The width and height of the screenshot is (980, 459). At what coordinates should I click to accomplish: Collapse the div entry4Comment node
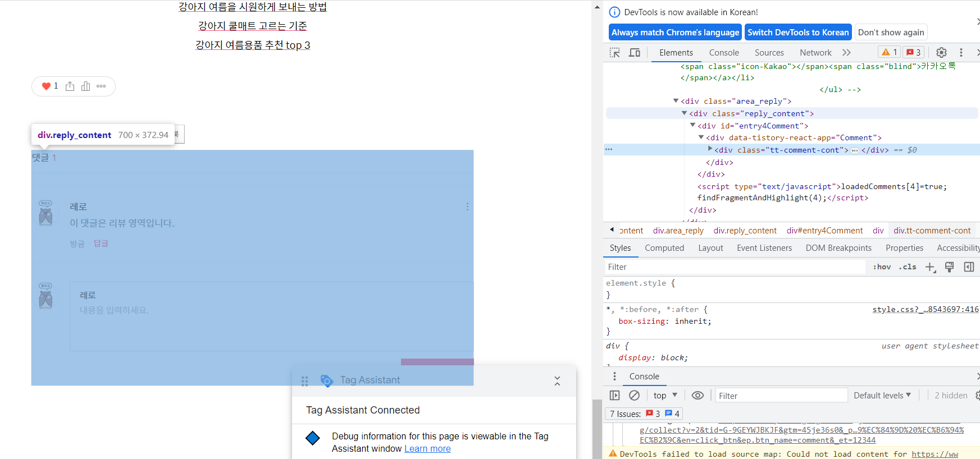692,126
